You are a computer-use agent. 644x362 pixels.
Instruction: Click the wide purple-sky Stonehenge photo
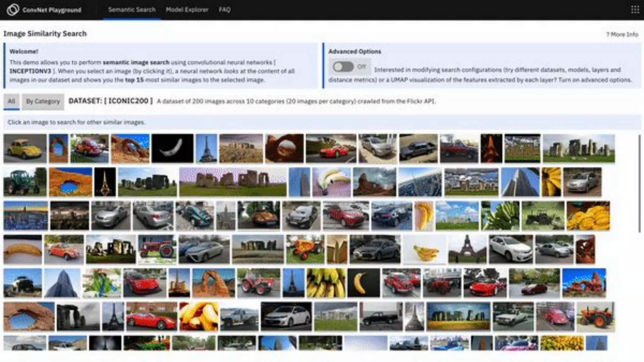coord(233,182)
